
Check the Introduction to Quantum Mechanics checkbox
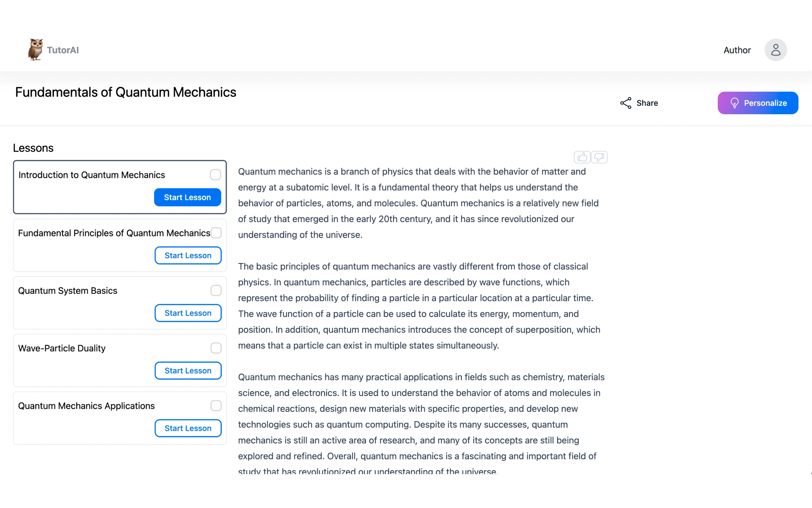pyautogui.click(x=215, y=175)
